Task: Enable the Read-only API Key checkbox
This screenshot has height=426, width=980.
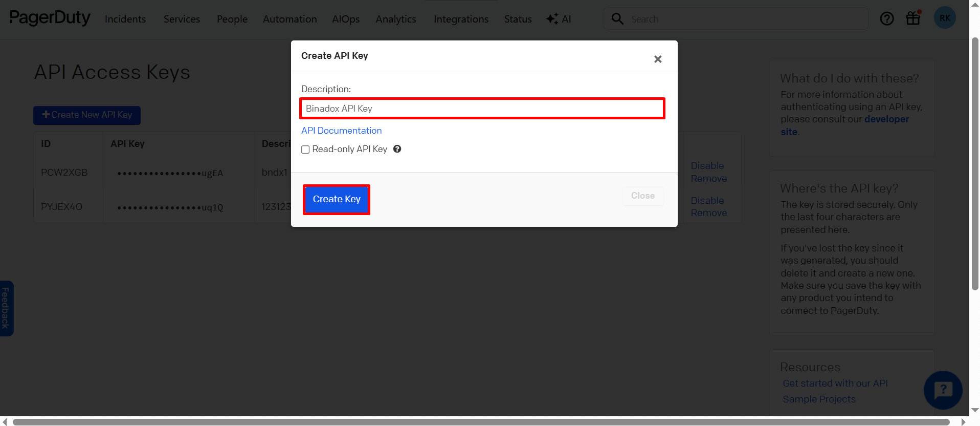Action: pyautogui.click(x=305, y=150)
